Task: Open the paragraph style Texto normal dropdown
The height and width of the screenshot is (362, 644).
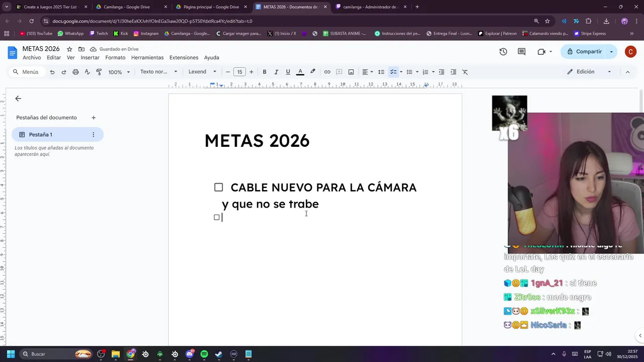Action: click(x=158, y=72)
